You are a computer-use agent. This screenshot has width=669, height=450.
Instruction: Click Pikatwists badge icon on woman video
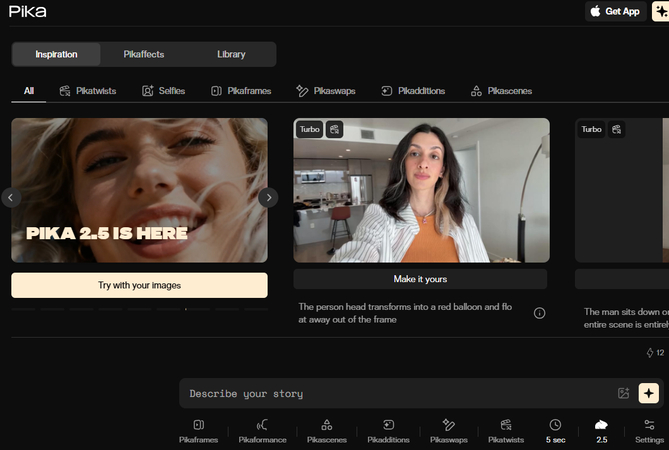[334, 129]
